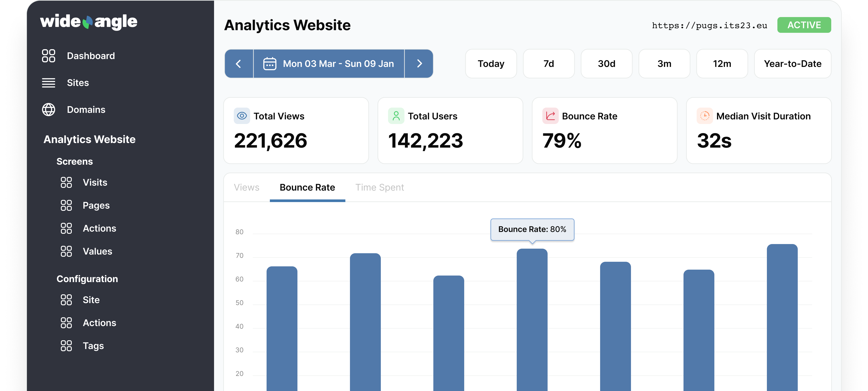The height and width of the screenshot is (391, 868).
Task: Open Values under Screens
Action: [x=97, y=251]
